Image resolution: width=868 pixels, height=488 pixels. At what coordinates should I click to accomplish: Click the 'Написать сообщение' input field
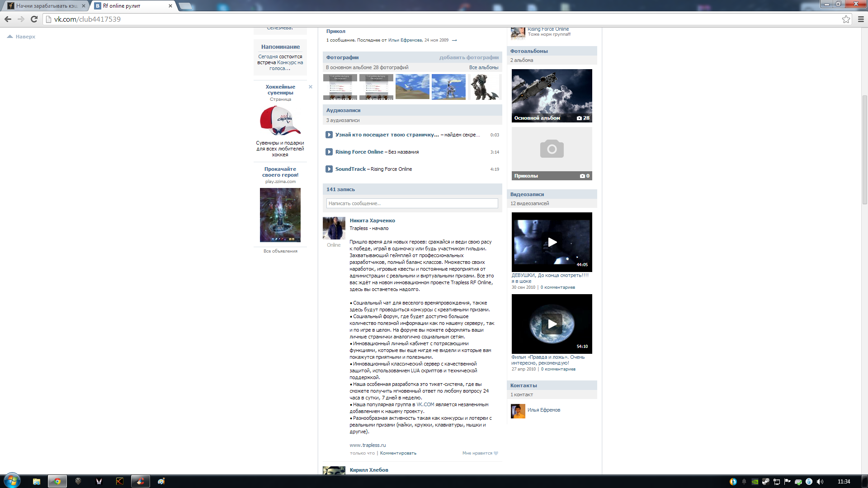pos(412,203)
